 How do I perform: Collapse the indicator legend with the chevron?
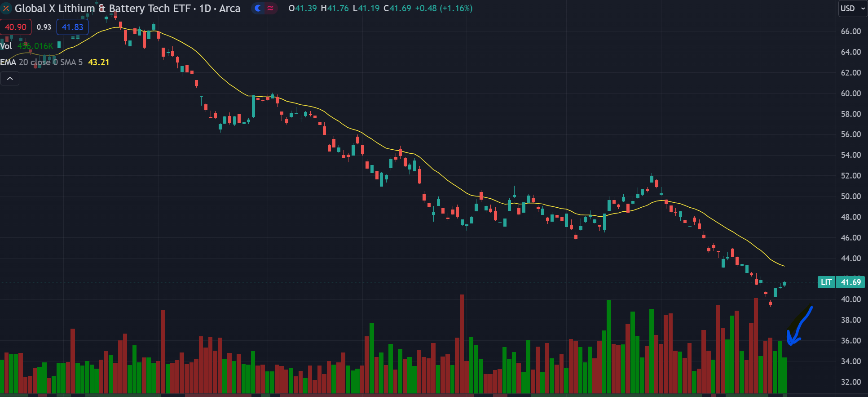(10, 79)
